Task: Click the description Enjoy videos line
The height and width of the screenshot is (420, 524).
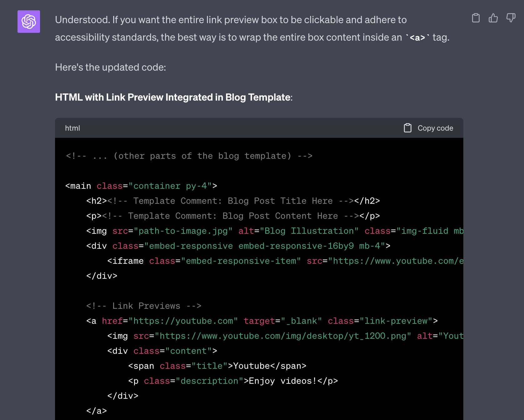Action: click(x=233, y=381)
